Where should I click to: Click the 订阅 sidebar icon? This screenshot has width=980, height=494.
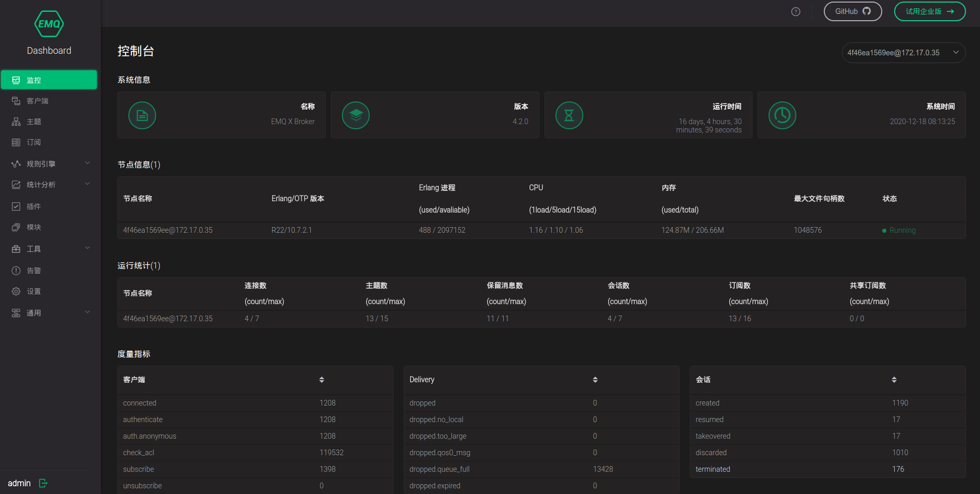pyautogui.click(x=16, y=142)
